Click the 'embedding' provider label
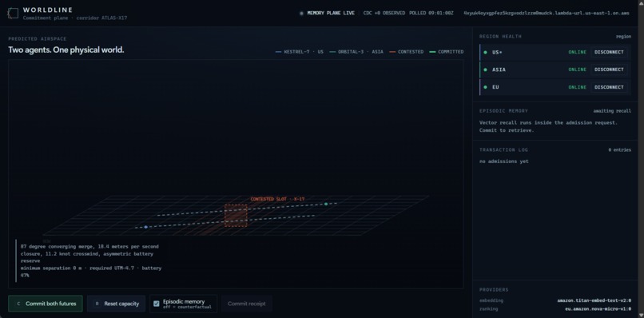Viewport: 644px width, 318px height. [x=491, y=300]
